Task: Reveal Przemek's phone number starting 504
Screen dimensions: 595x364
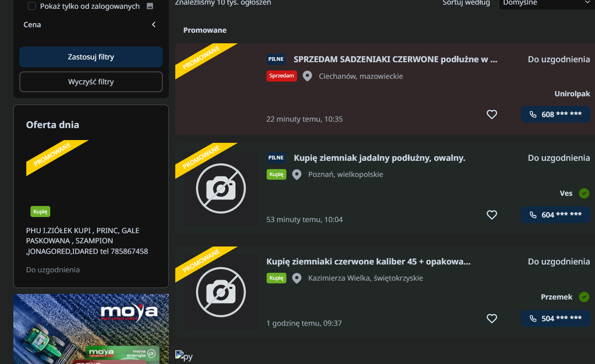Action: (555, 318)
